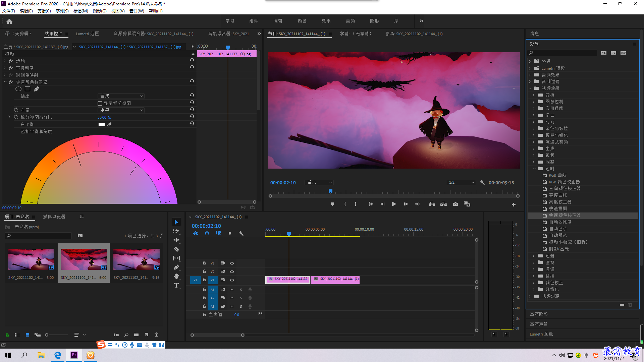Enable the show split view checkbox
This screenshot has width=644, height=362.
pyautogui.click(x=100, y=103)
